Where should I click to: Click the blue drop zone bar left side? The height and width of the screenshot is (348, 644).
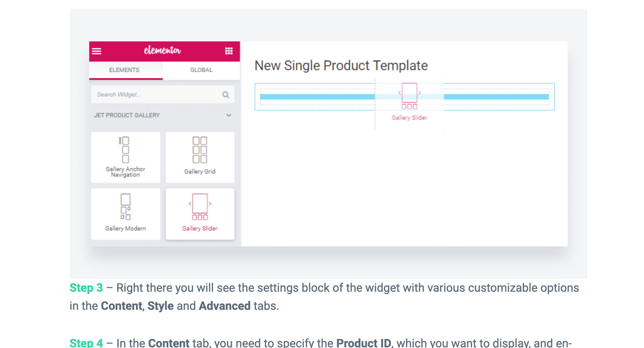pos(317,97)
